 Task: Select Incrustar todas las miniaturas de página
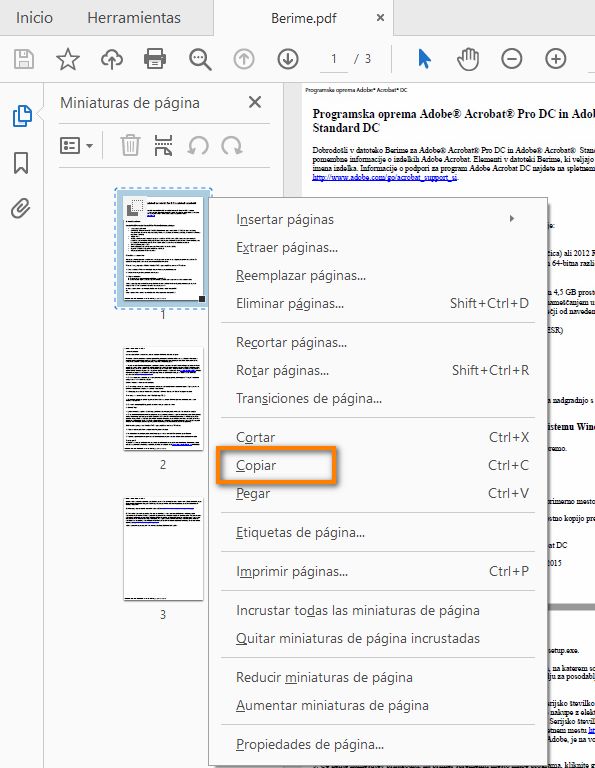tap(377, 610)
